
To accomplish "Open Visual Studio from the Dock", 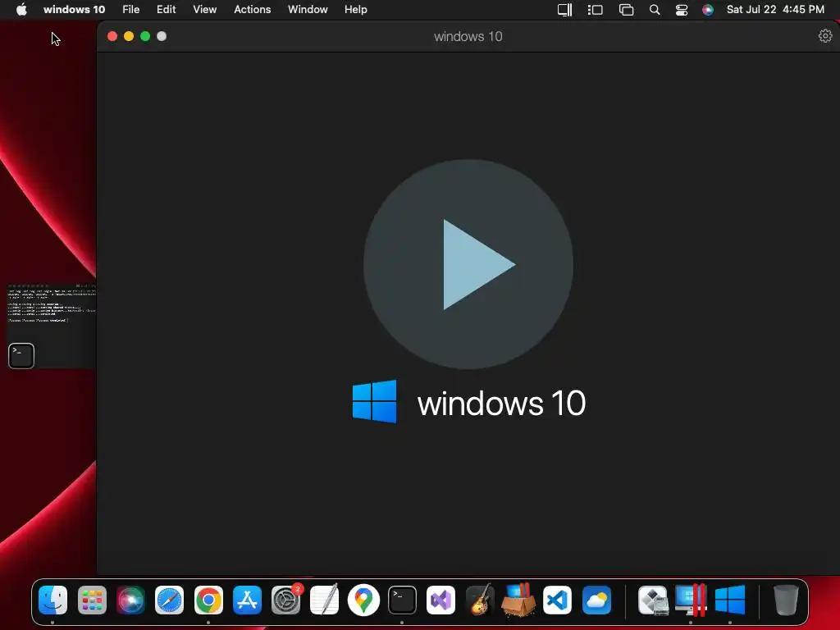I will [x=441, y=600].
